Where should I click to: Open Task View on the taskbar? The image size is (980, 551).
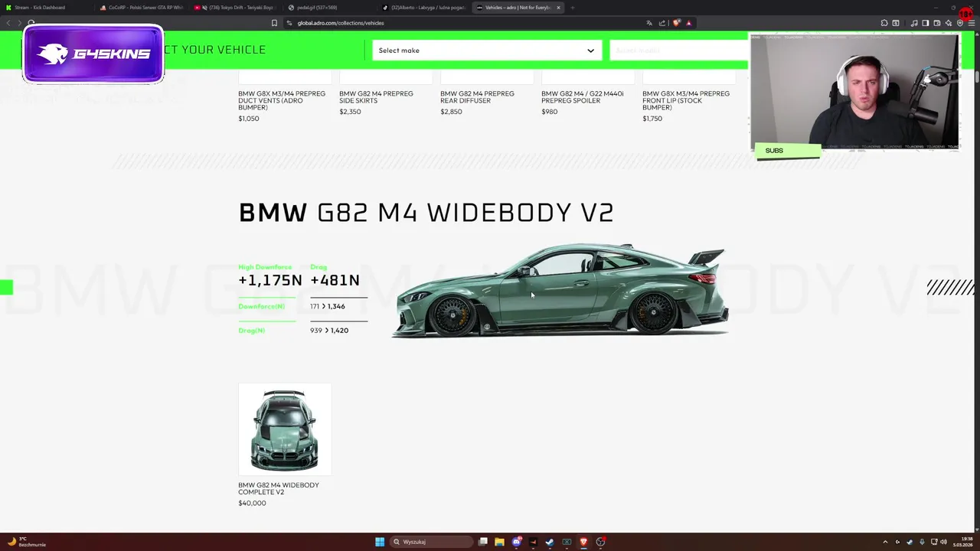[483, 542]
